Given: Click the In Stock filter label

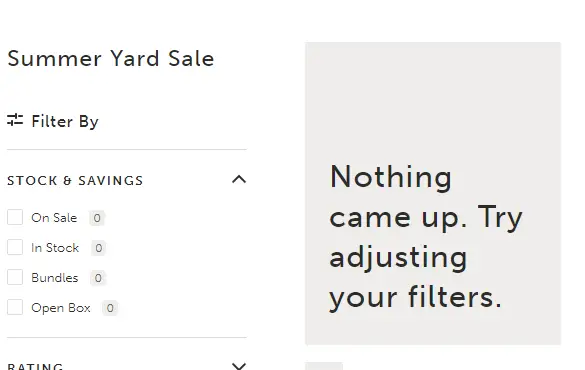Looking at the screenshot, I should click(x=55, y=248).
